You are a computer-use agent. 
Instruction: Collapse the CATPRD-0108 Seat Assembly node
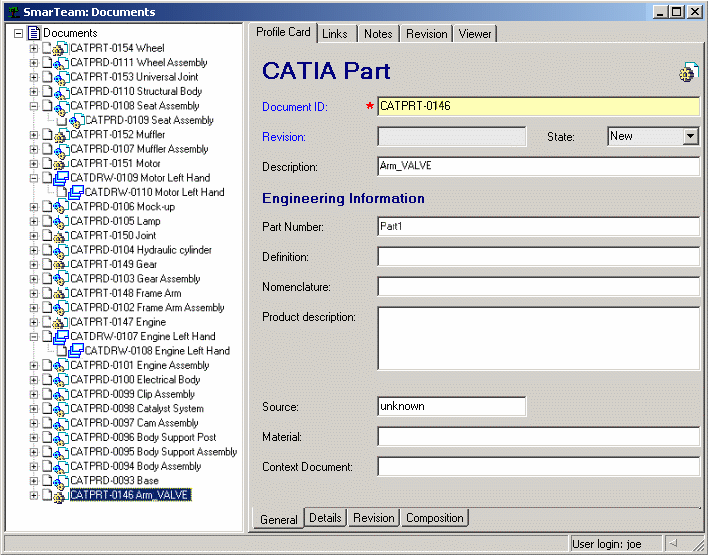tap(34, 106)
